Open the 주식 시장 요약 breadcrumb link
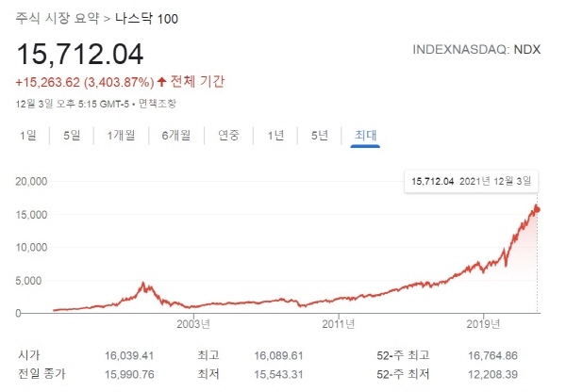This screenshot has width=566, height=392. coord(57,19)
